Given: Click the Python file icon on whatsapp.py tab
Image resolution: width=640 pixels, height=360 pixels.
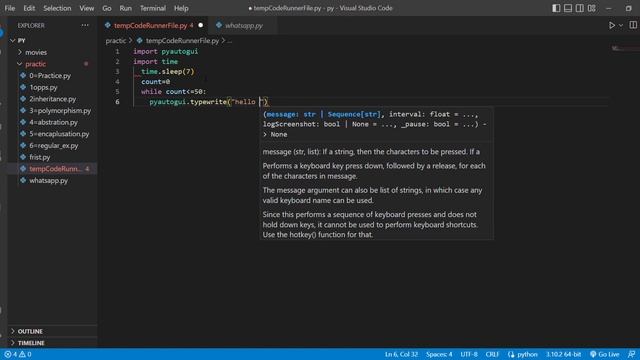Looking at the screenshot, I should [219, 25].
